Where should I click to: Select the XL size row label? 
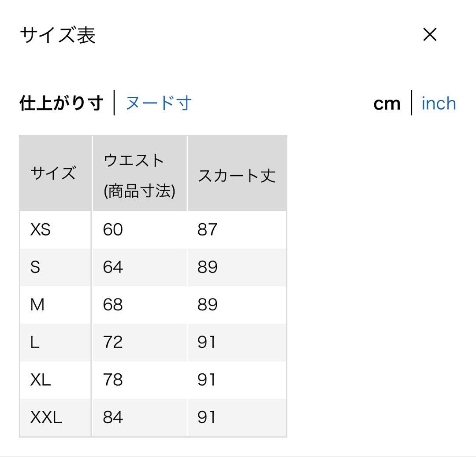click(41, 380)
